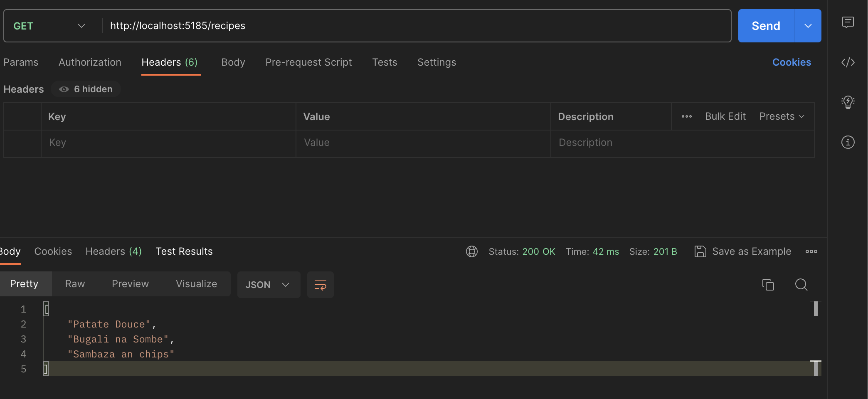The image size is (868, 399).
Task: Click the header Key input field
Action: point(168,143)
